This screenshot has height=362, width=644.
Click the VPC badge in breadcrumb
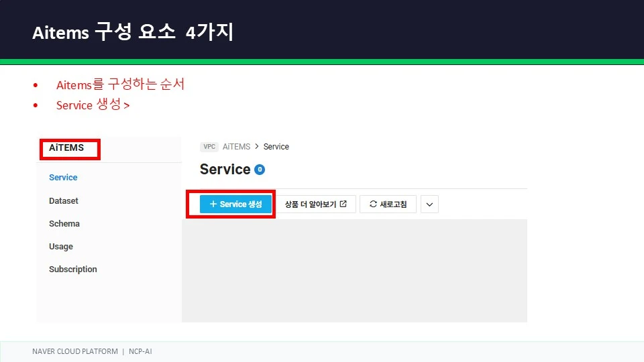tap(209, 147)
